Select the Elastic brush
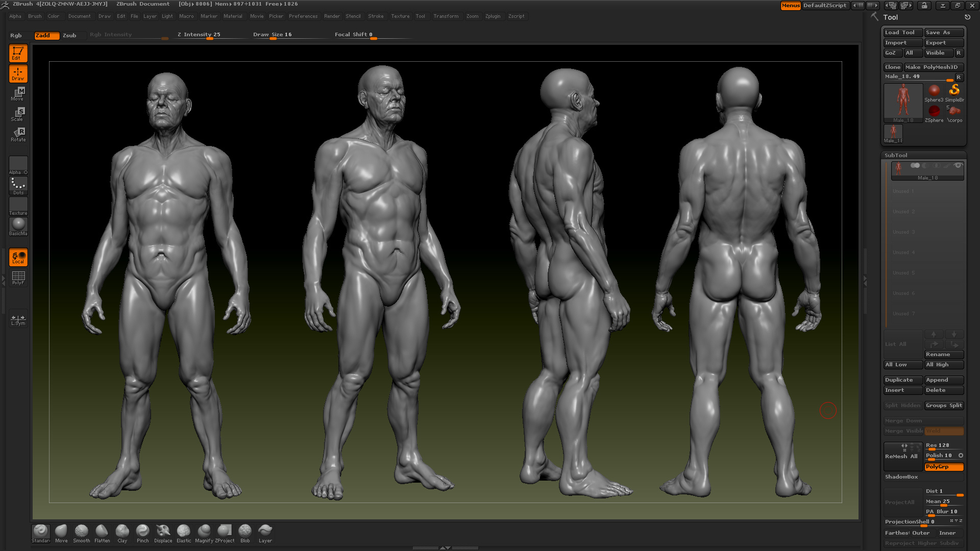 coord(184,533)
